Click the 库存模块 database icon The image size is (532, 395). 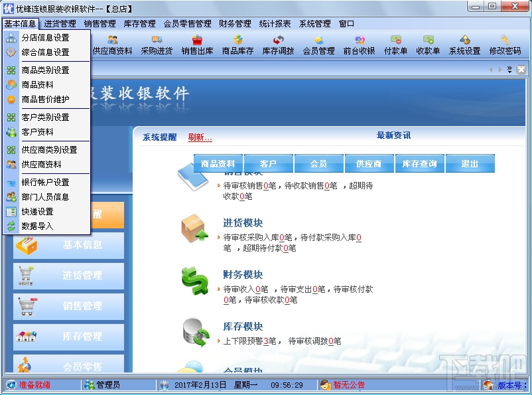point(196,333)
